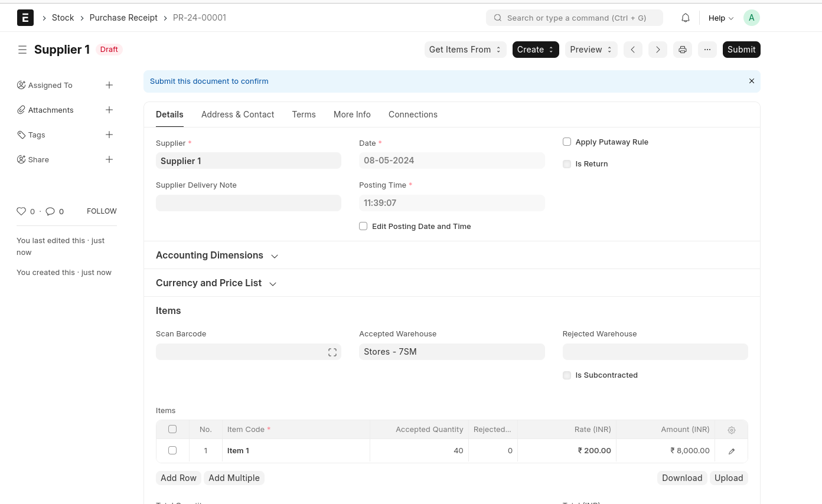Image resolution: width=822 pixels, height=504 pixels.
Task: Toggle the sidebar hamburger menu
Action: point(22,50)
